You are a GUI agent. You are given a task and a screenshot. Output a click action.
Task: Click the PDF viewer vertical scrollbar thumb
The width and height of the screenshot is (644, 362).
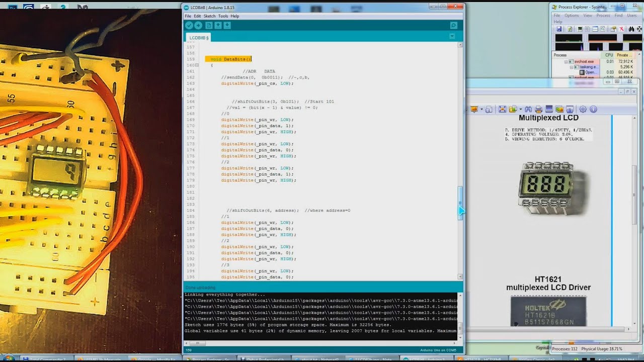point(634,195)
